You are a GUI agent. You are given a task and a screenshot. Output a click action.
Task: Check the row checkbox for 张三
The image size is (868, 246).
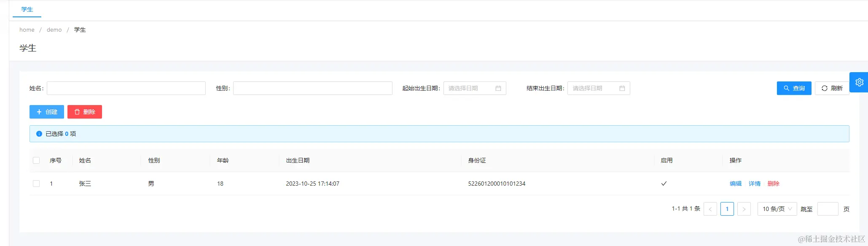tap(36, 184)
